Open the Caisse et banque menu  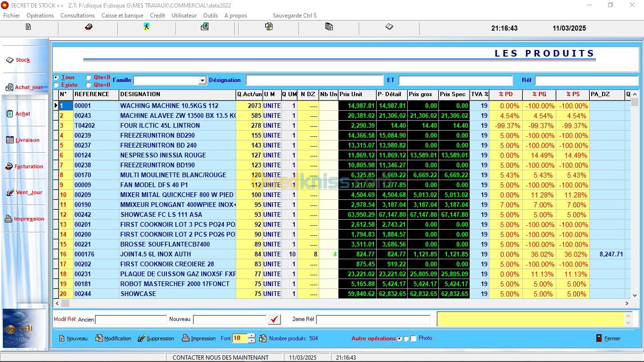[122, 16]
